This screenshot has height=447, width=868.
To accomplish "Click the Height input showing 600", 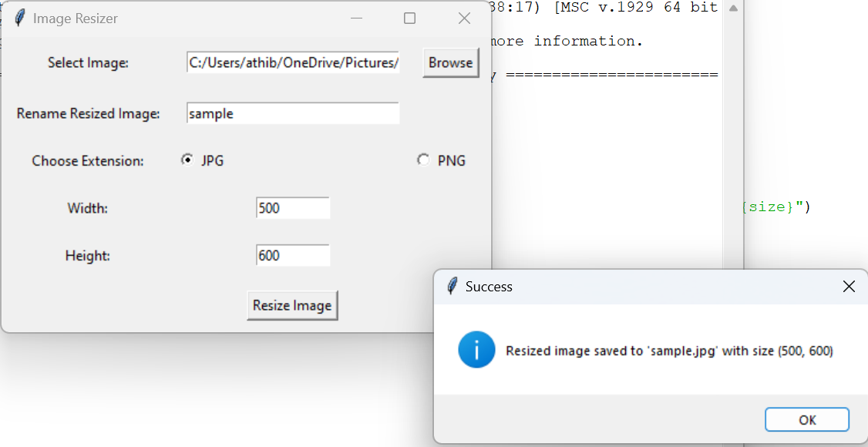I will 292,254.
